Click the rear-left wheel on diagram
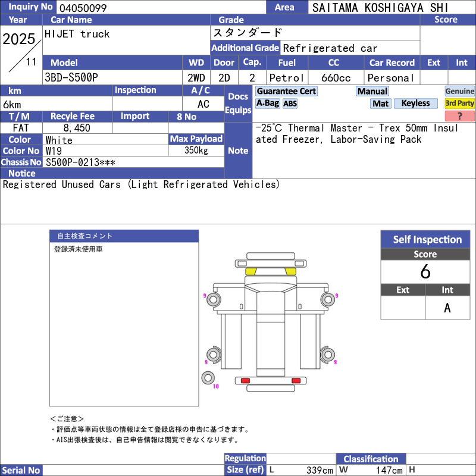 click(214, 354)
